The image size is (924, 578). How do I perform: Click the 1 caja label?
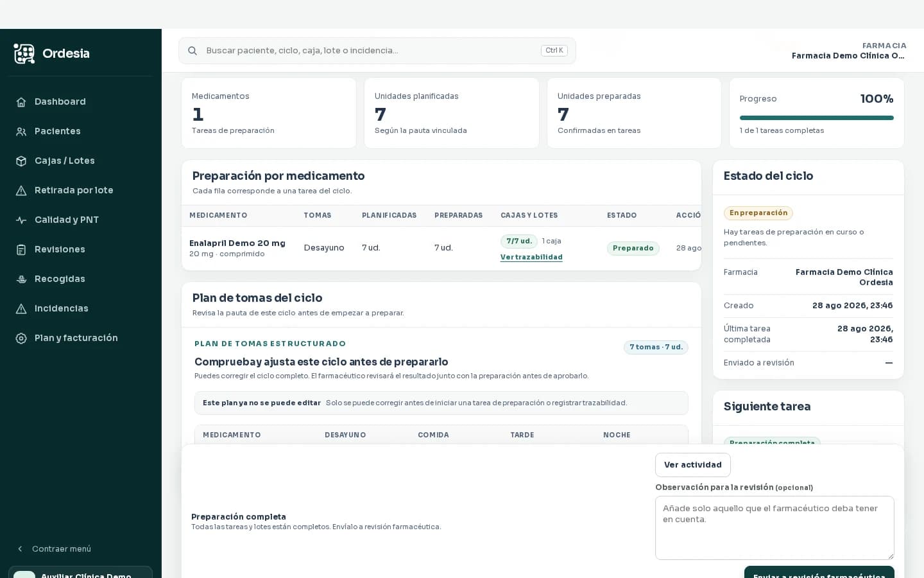click(552, 241)
